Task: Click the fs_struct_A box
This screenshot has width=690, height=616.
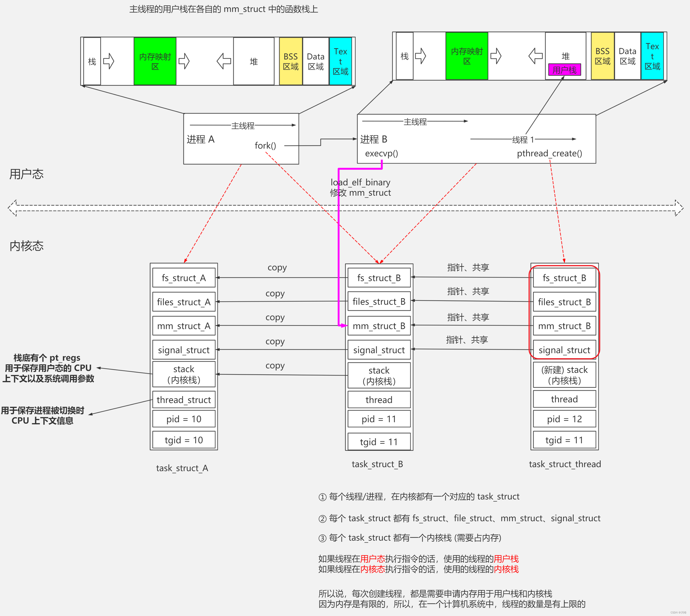Action: coord(184,278)
